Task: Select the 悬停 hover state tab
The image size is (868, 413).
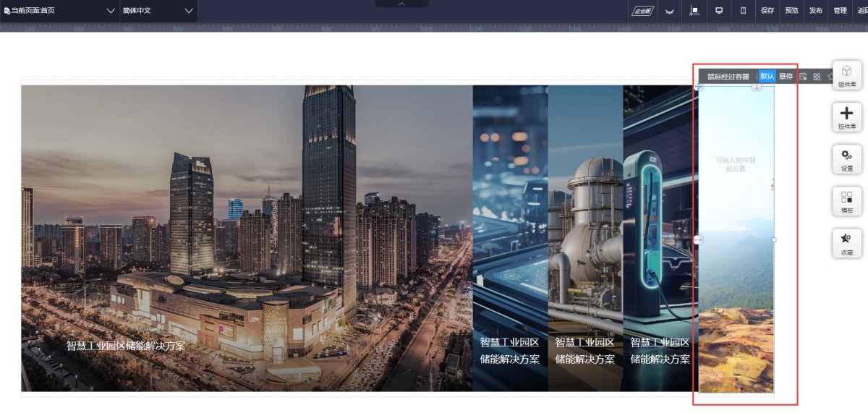Action: [x=786, y=76]
